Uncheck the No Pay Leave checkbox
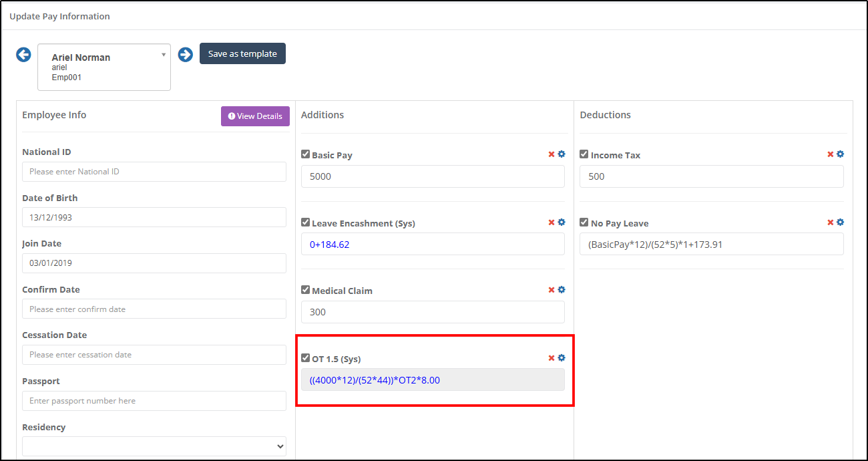The height and width of the screenshot is (461, 868). 584,222
